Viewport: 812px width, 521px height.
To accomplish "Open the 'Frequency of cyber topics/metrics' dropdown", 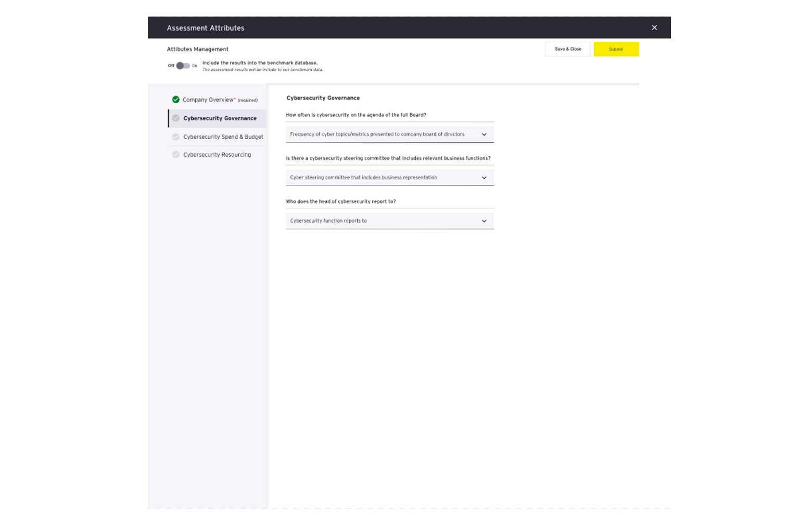I will [377, 134].
